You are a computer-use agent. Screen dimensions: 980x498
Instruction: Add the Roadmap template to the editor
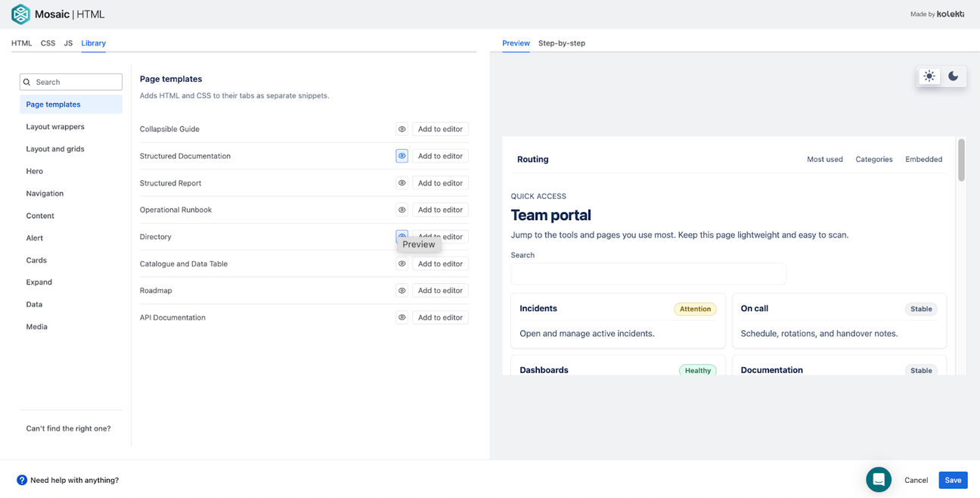pos(440,290)
